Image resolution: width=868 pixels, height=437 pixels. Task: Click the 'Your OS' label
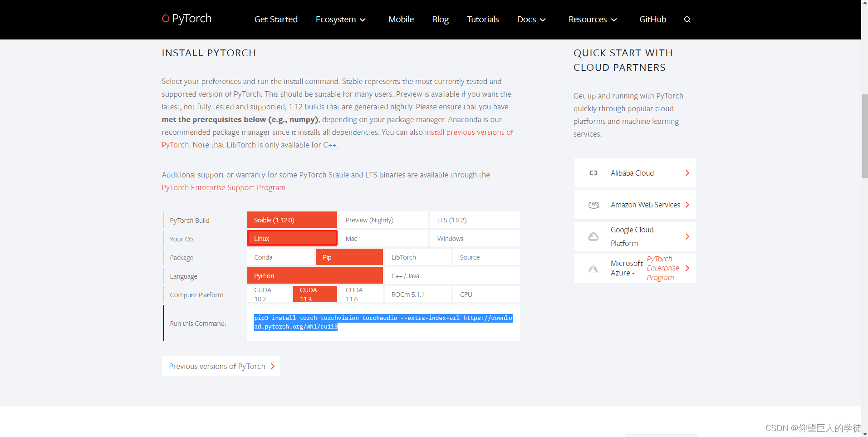pyautogui.click(x=181, y=239)
